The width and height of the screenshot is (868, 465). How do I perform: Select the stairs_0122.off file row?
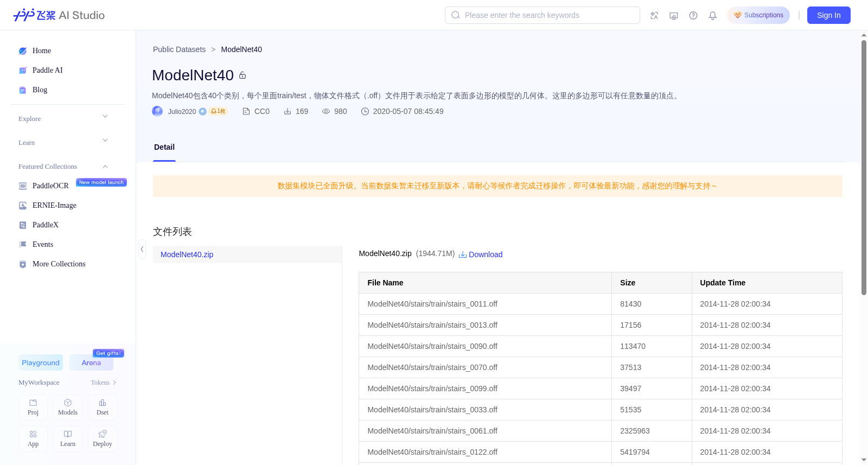(601, 452)
